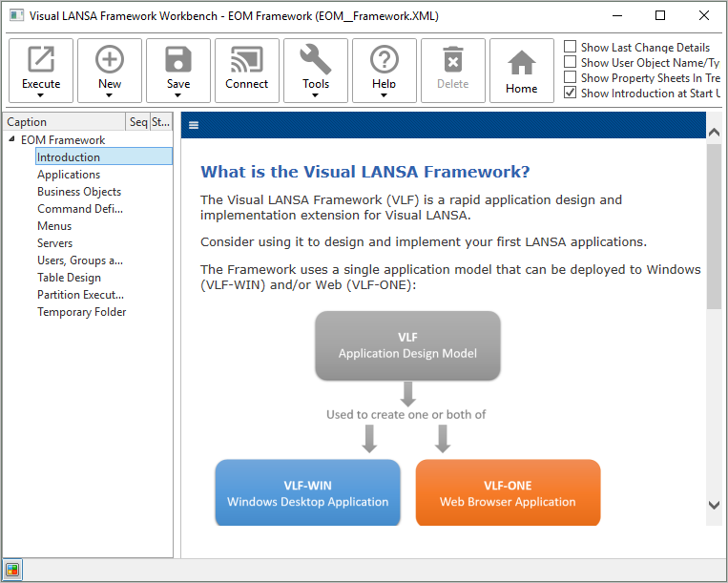
Task: Click the 'What is the Visual LANSA Framework?' heading
Action: [364, 172]
